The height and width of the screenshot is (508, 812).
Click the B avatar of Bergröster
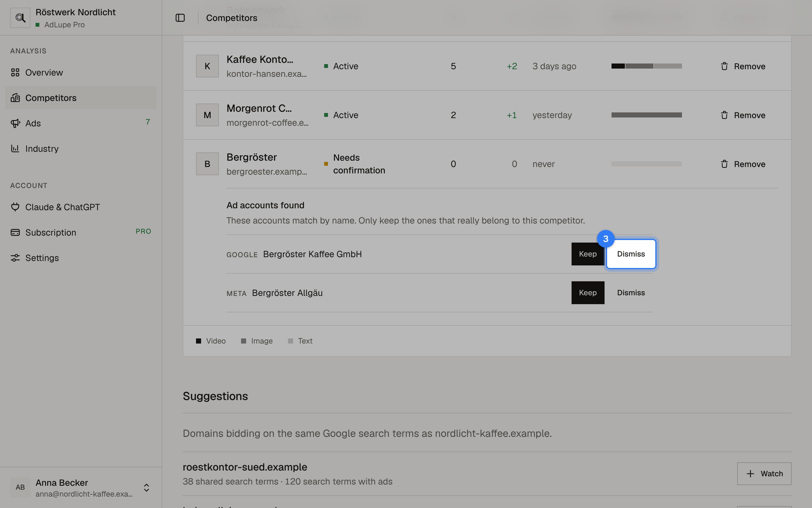207,164
